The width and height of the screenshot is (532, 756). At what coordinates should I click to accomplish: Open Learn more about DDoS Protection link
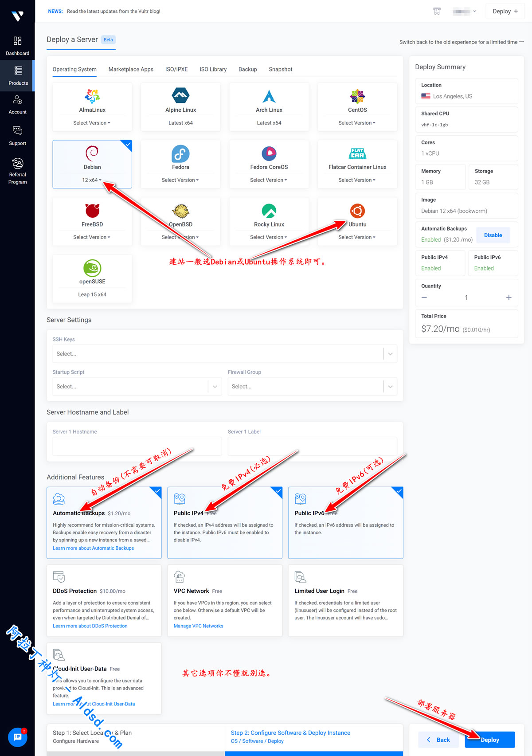(x=90, y=626)
